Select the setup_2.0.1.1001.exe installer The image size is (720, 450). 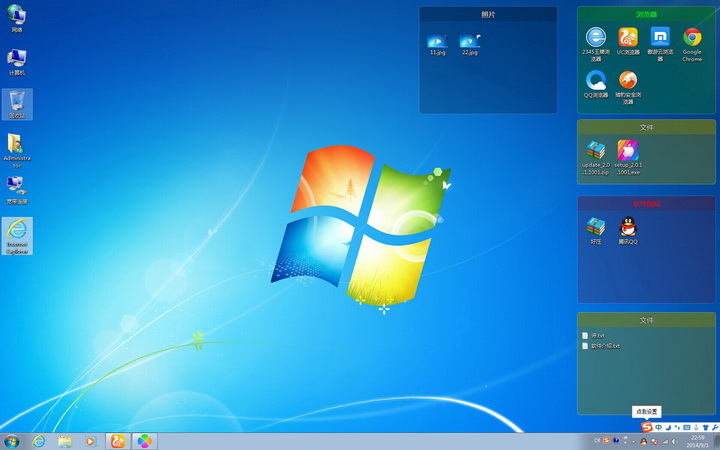point(628,158)
